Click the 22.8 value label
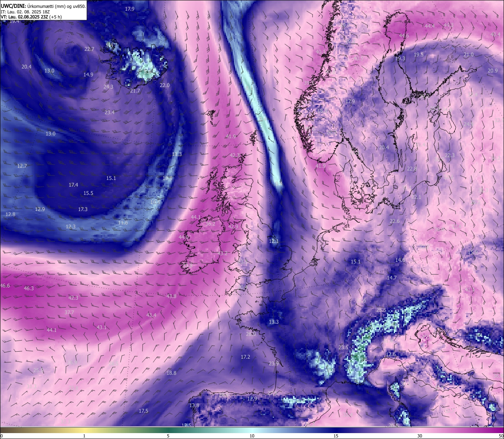504x439 pixels. 412,169
